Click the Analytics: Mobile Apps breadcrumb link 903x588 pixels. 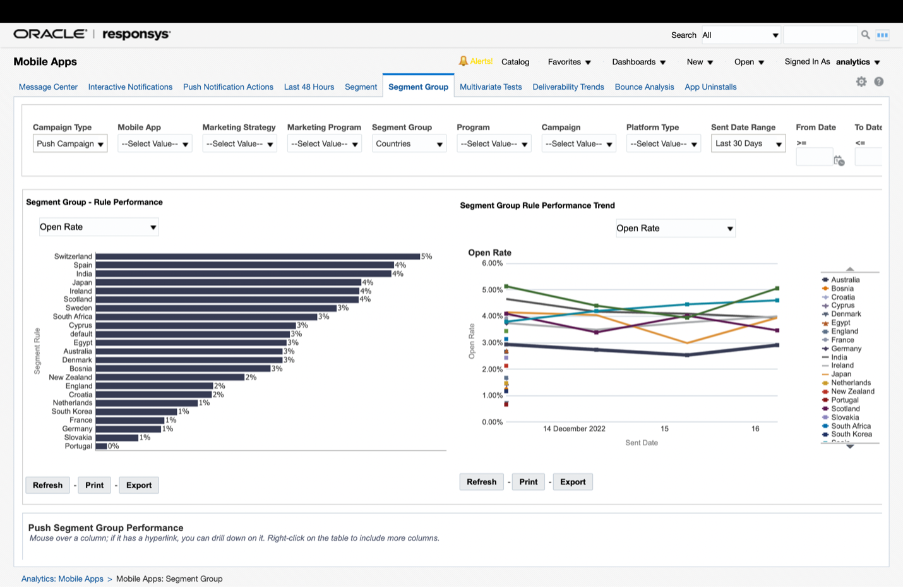(x=63, y=579)
